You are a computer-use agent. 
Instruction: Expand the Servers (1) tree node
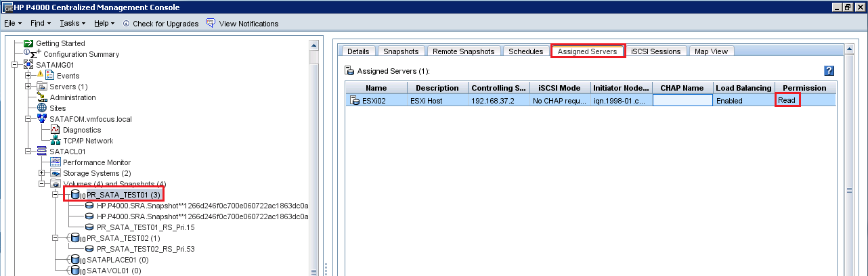[x=28, y=87]
